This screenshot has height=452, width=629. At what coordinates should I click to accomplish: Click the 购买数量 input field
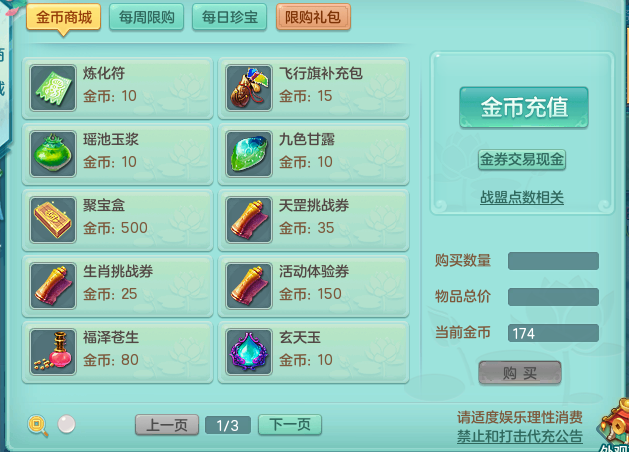click(x=553, y=261)
